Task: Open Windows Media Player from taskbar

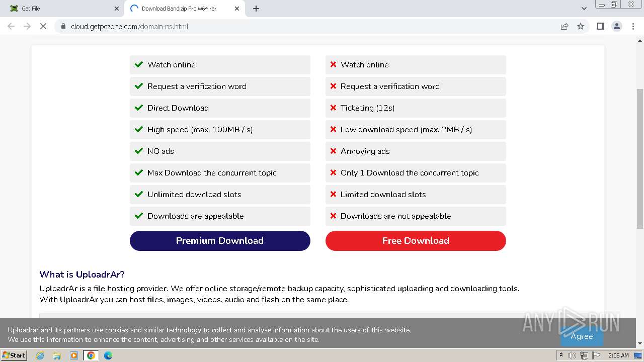Action: pos(74,355)
